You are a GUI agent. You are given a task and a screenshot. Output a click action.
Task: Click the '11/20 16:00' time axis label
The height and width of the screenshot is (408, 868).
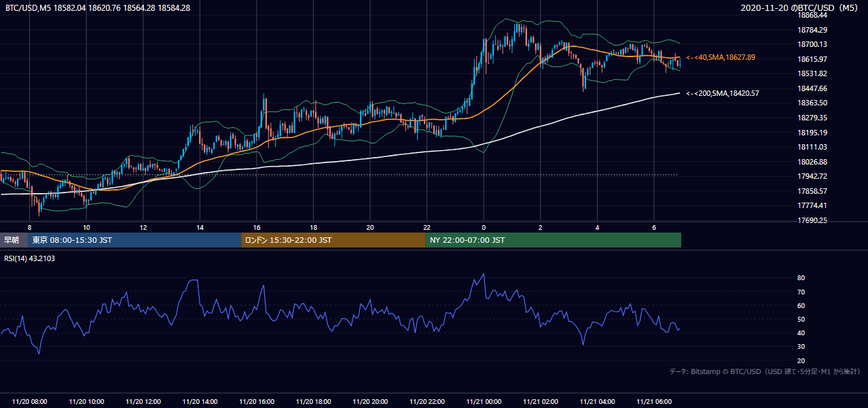(x=256, y=402)
